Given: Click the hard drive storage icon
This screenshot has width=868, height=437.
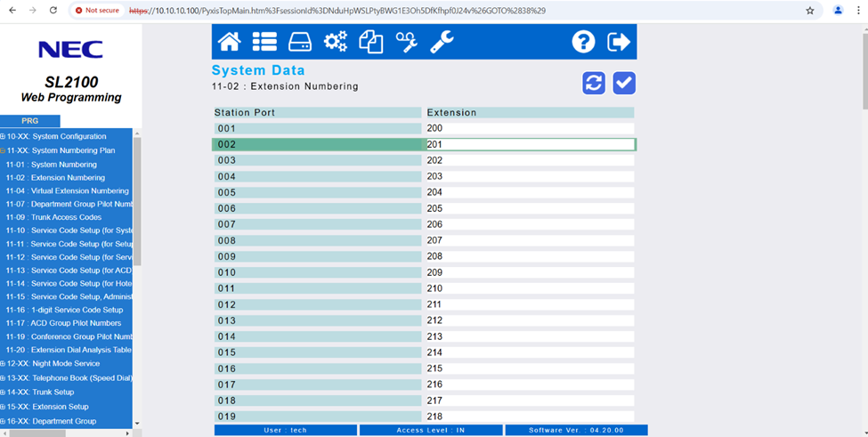Looking at the screenshot, I should [300, 42].
